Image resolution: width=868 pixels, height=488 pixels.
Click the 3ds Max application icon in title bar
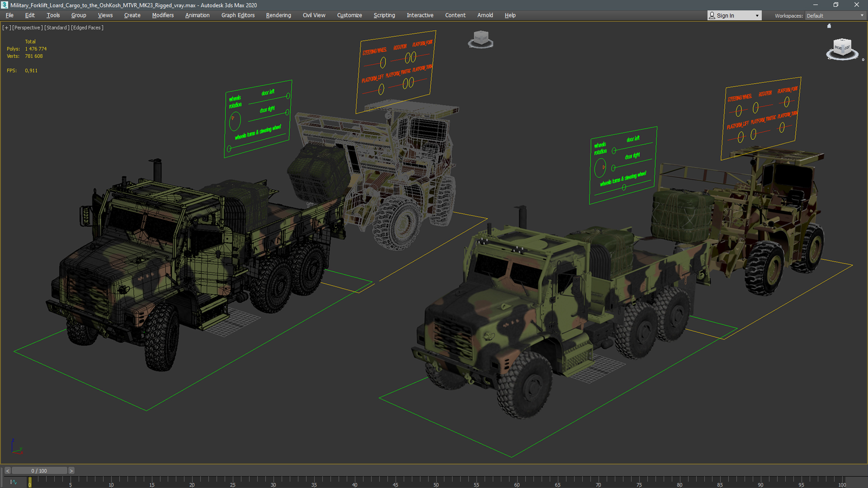5,5
